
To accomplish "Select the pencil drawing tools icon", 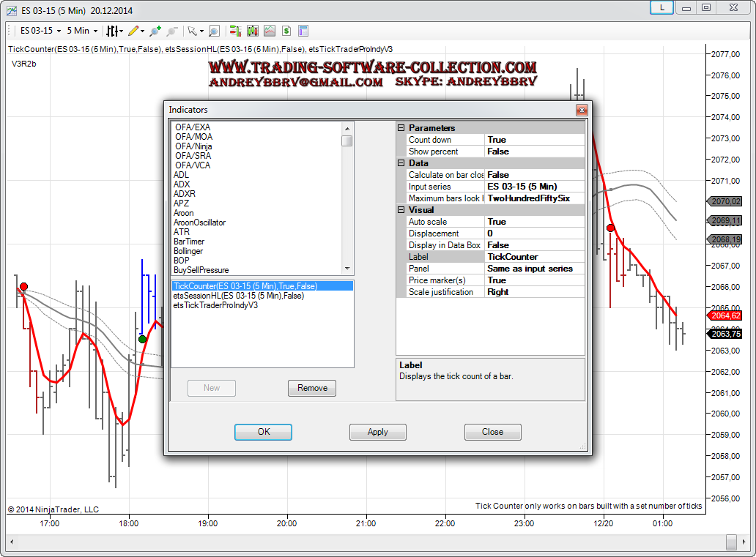I will pyautogui.click(x=133, y=31).
